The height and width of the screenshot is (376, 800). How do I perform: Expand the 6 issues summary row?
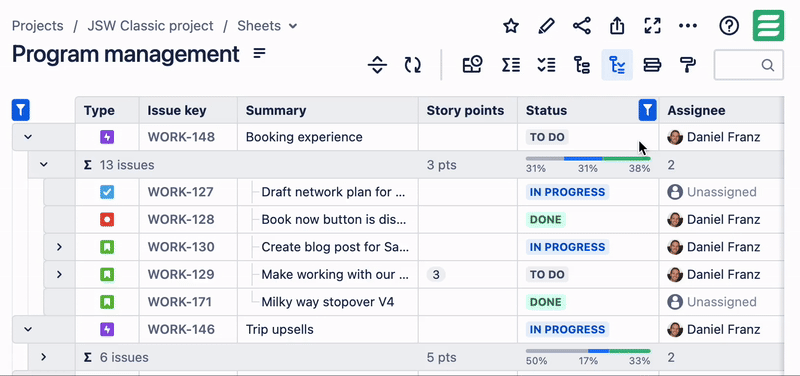point(43,357)
